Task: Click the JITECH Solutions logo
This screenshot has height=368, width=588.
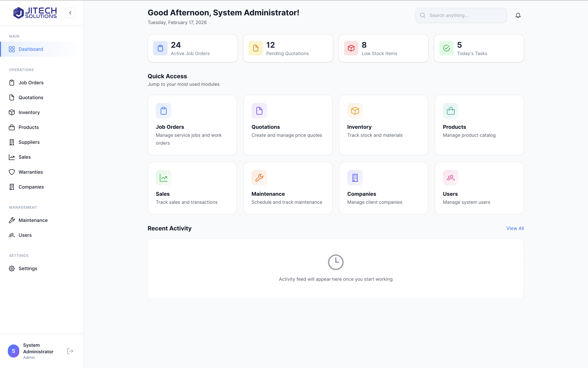Action: click(35, 13)
